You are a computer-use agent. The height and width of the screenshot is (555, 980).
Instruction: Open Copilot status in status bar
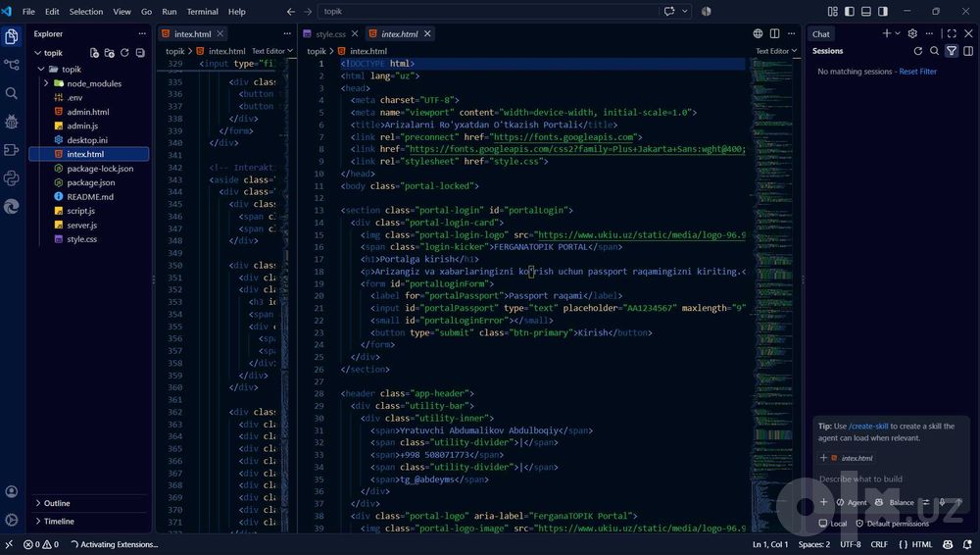coord(948,544)
